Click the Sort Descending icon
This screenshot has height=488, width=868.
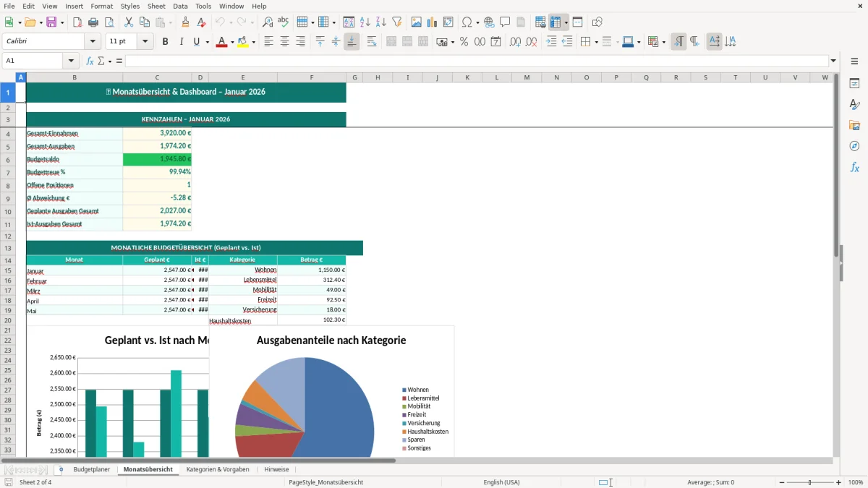380,22
